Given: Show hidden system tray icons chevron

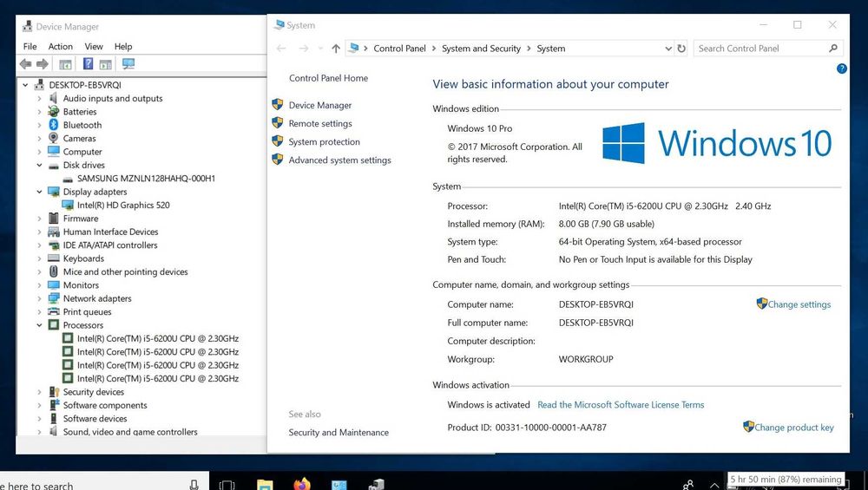Looking at the screenshot, I should (x=714, y=486).
